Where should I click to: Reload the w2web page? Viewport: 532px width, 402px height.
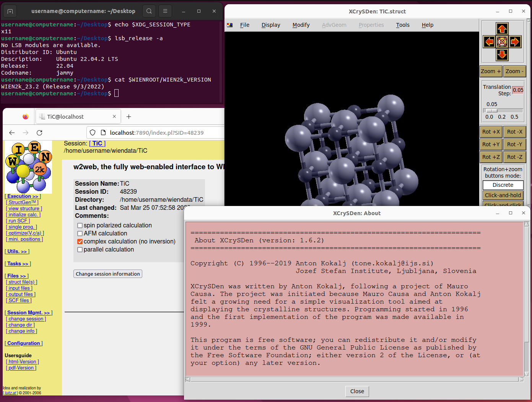(39, 132)
